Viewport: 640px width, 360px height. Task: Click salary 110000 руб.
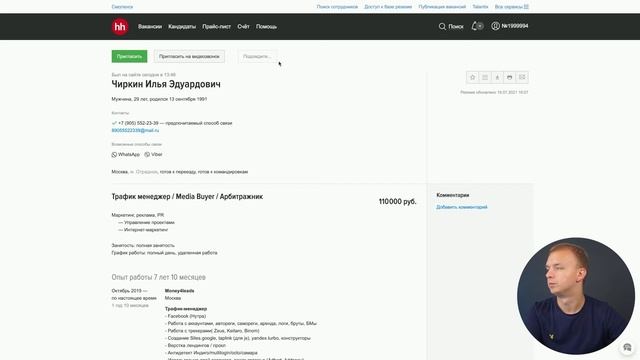click(398, 202)
